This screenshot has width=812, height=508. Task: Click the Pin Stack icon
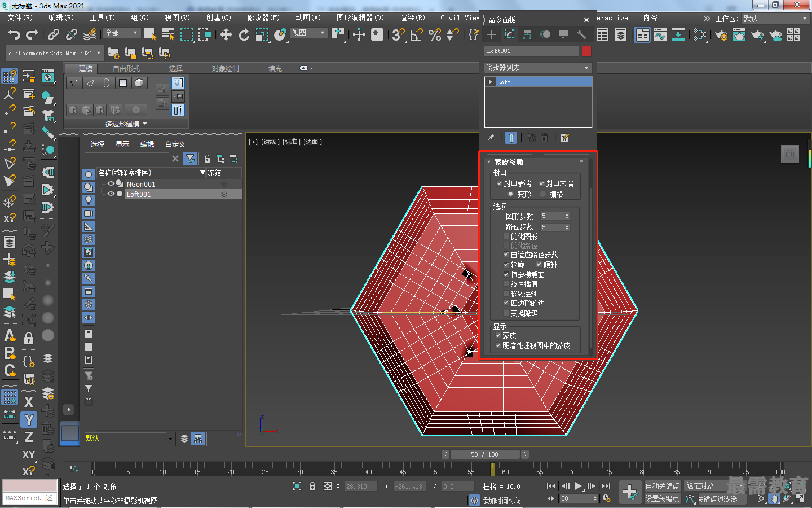(x=491, y=138)
